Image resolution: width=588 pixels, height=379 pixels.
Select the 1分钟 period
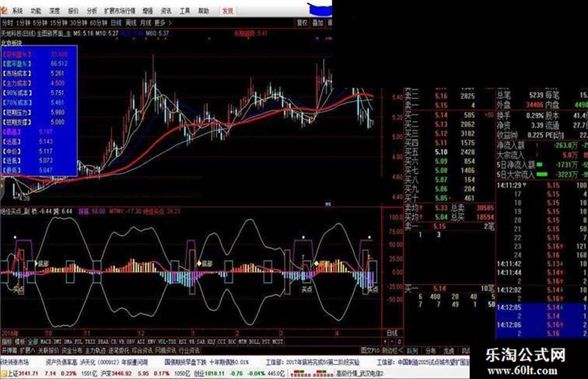point(23,23)
